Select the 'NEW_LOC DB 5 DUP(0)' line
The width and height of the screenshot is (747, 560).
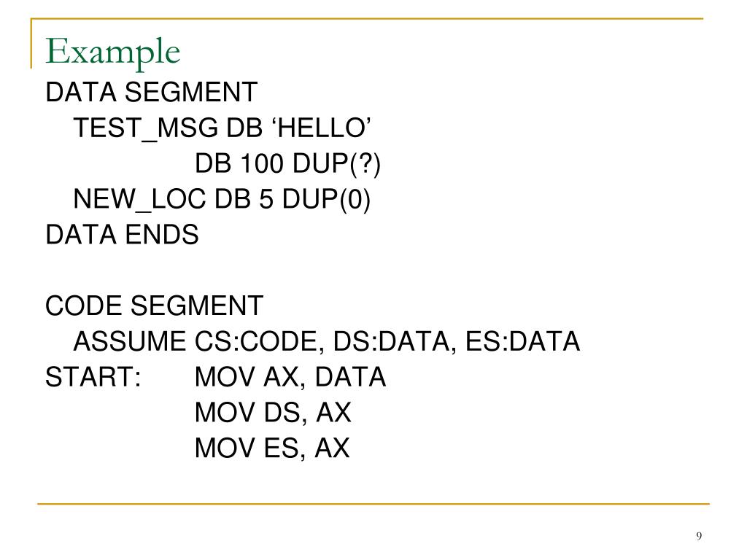click(x=222, y=200)
